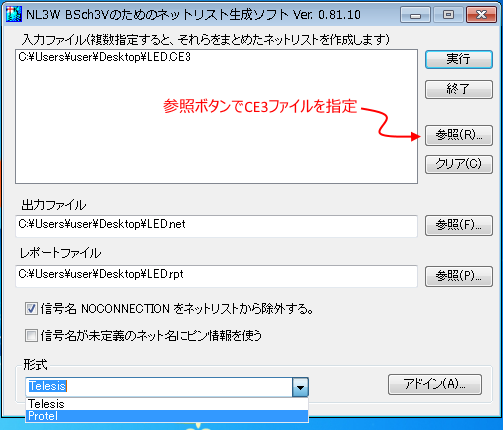Toggle the NOCONNECTION exclusion checkbox

pos(31,309)
